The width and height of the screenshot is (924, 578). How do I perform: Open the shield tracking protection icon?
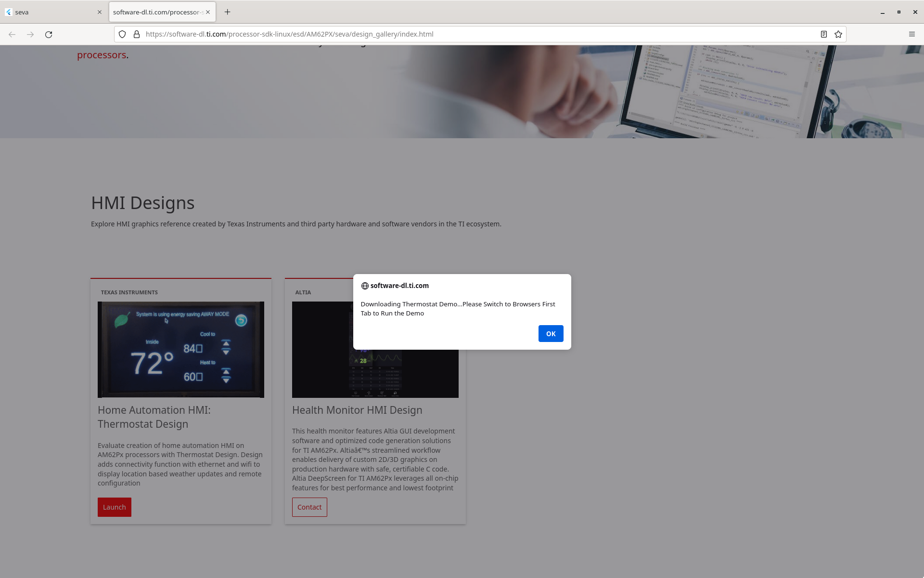click(x=122, y=34)
